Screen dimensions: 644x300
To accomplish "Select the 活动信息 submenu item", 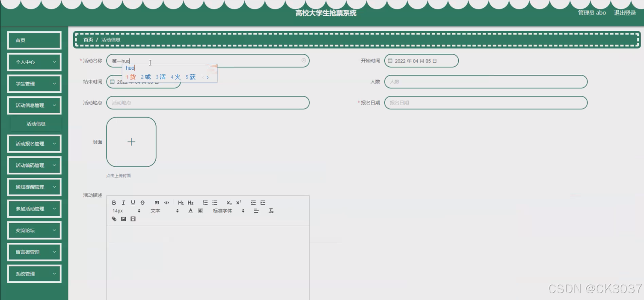I will (x=36, y=124).
